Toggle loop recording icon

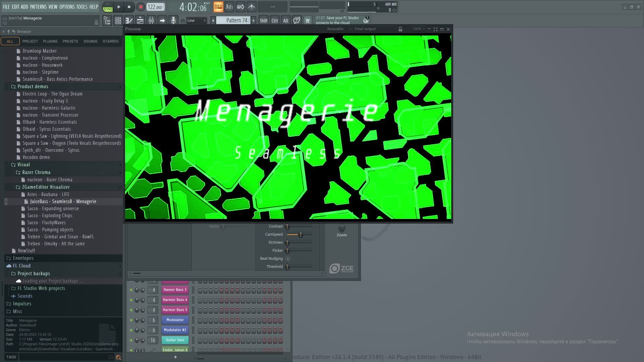click(240, 7)
